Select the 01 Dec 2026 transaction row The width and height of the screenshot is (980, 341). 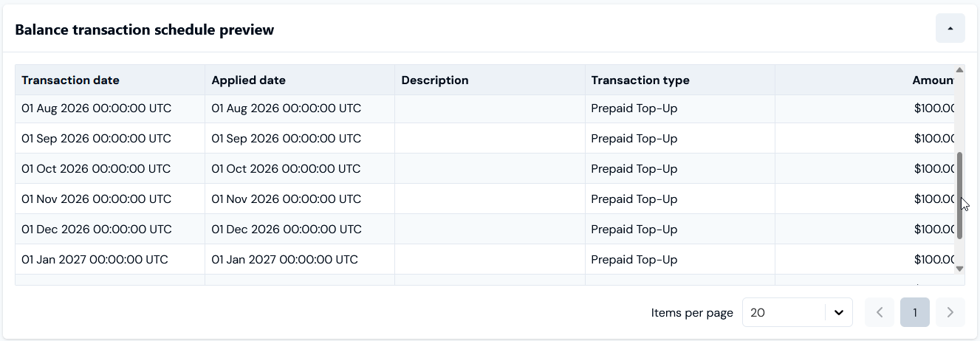coord(485,229)
